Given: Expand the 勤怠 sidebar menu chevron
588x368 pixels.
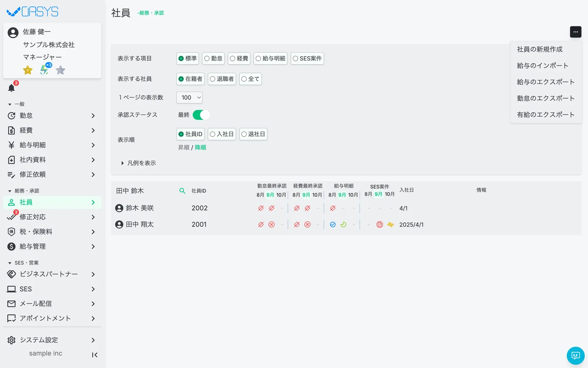Looking at the screenshot, I should [x=93, y=116].
